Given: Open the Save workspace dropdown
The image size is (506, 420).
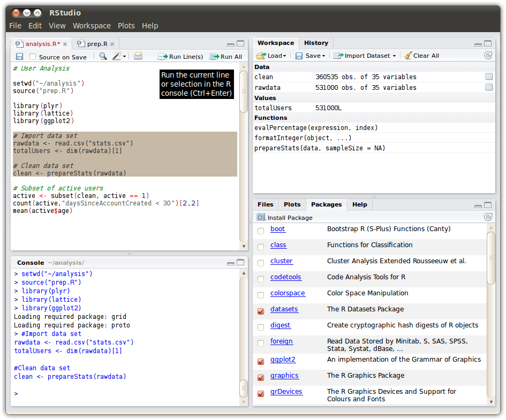Looking at the screenshot, I should pos(311,56).
